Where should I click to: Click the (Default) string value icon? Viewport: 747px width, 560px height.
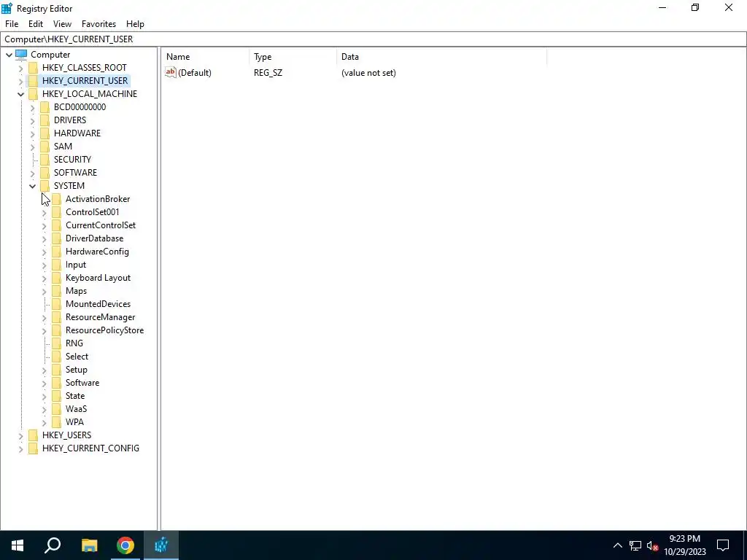171,72
